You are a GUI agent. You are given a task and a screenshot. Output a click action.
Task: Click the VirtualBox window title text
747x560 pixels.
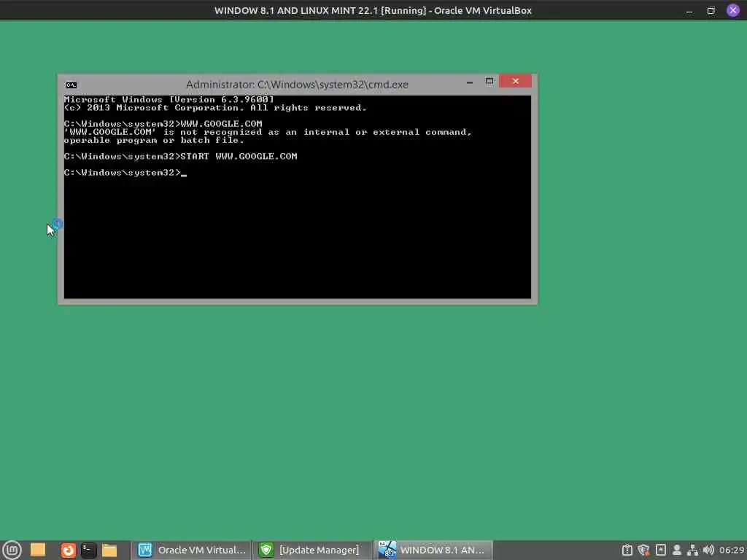(x=373, y=10)
